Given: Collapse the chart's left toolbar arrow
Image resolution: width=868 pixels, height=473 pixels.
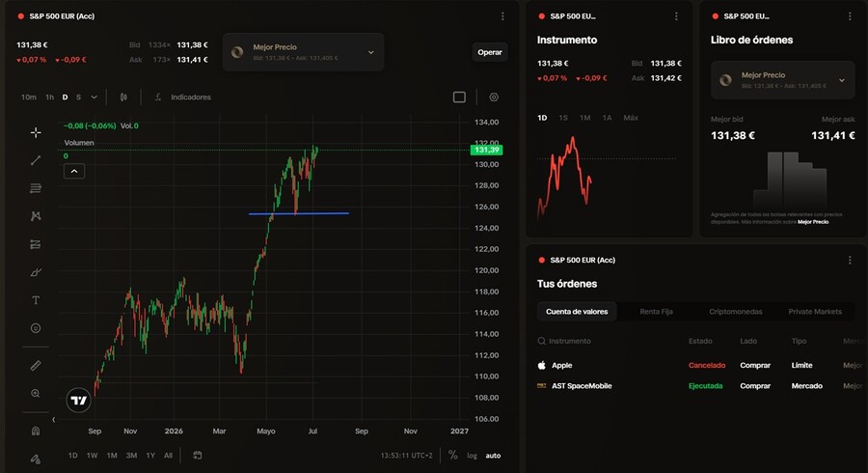Looking at the screenshot, I should coord(53,420).
